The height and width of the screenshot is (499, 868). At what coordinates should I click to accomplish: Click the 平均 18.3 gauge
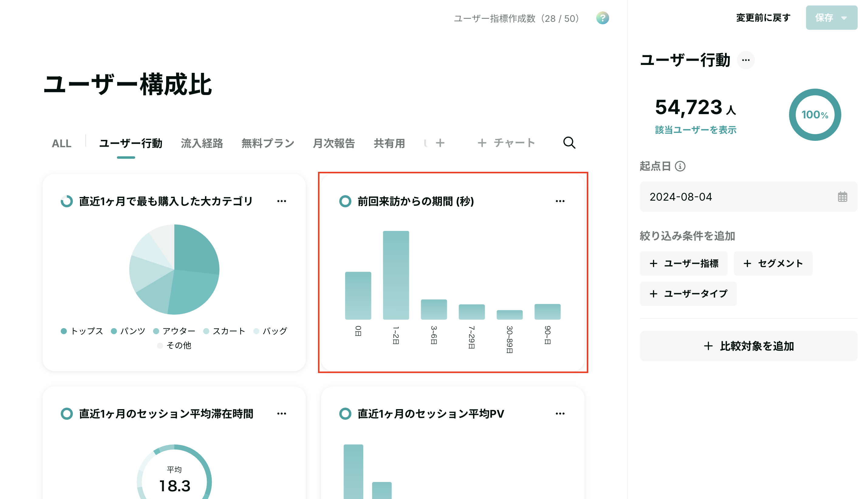coord(174,472)
